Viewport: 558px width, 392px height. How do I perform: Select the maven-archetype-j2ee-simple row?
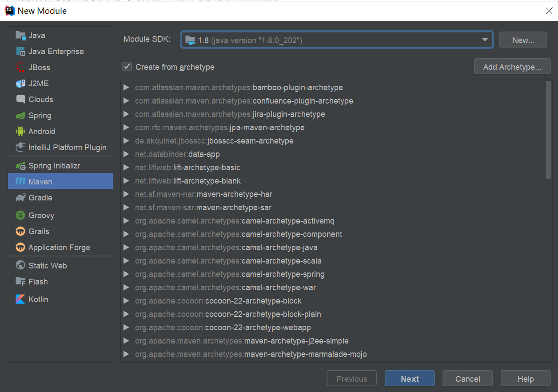[333, 341]
